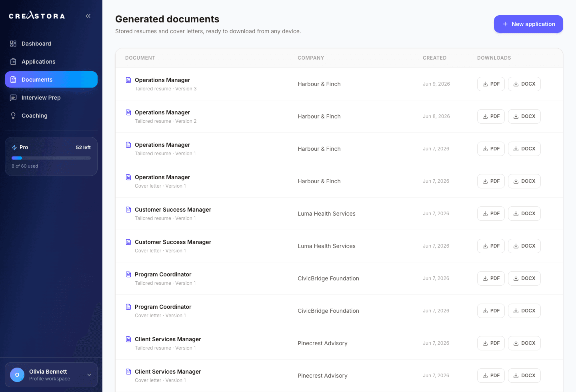Screen dimensions: 576x392
Task: Start a New application
Action: tap(528, 24)
